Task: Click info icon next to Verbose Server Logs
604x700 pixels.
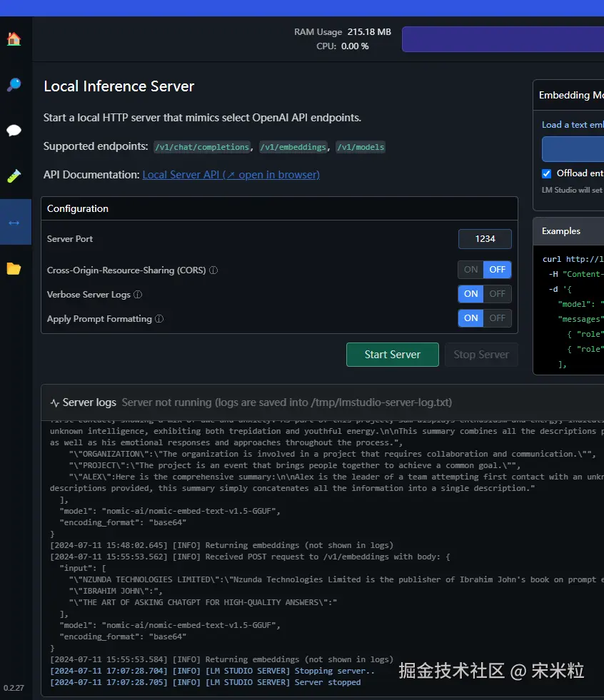Action: (138, 295)
